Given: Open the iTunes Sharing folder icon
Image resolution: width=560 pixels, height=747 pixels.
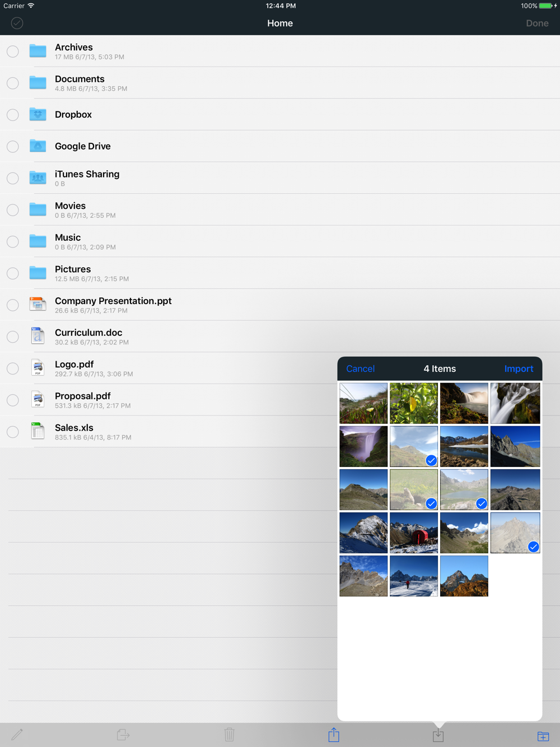Looking at the screenshot, I should pyautogui.click(x=38, y=178).
